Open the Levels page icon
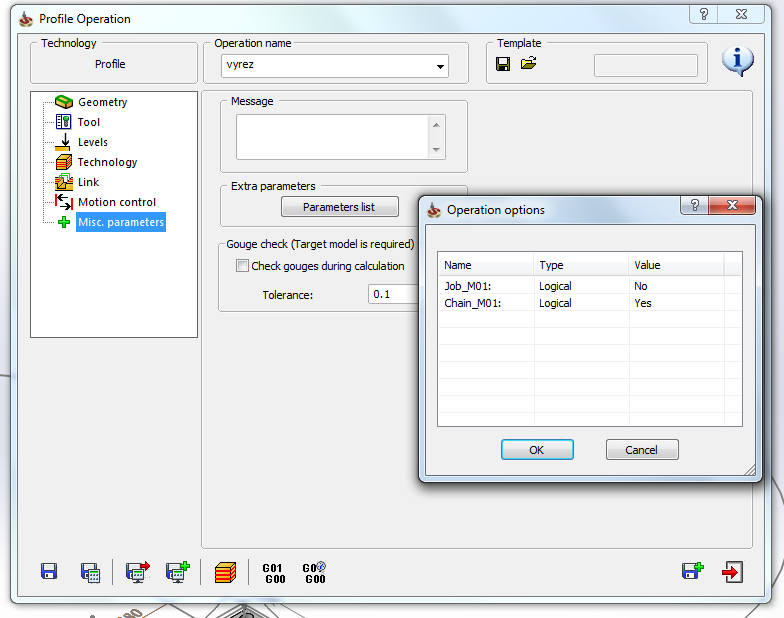Image resolution: width=784 pixels, height=618 pixels. 64,142
